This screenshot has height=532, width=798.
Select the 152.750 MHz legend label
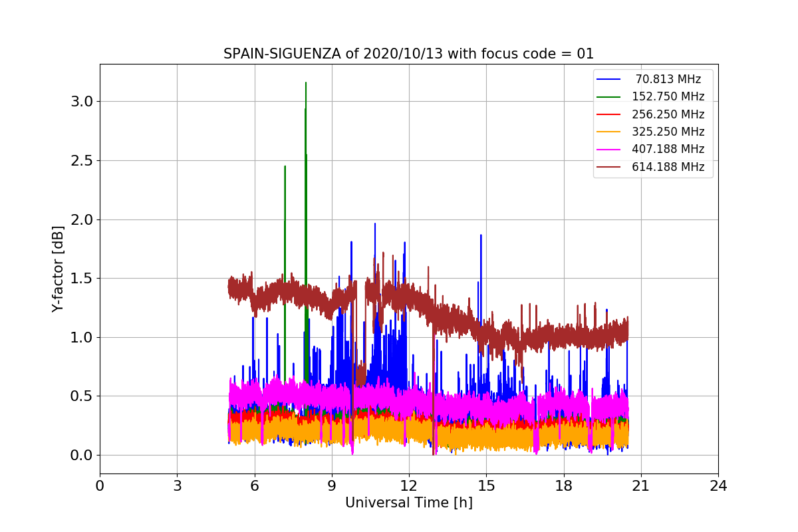pos(668,96)
